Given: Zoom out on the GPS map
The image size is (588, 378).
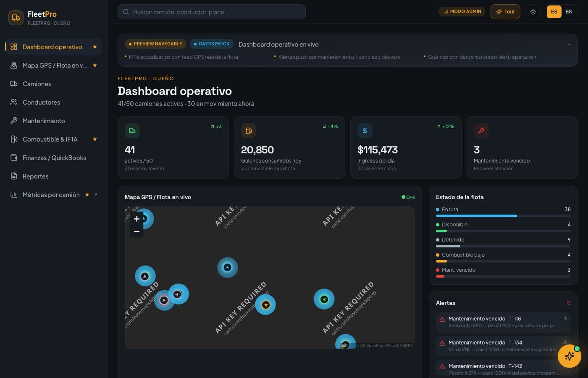Looking at the screenshot, I should 136,231.
